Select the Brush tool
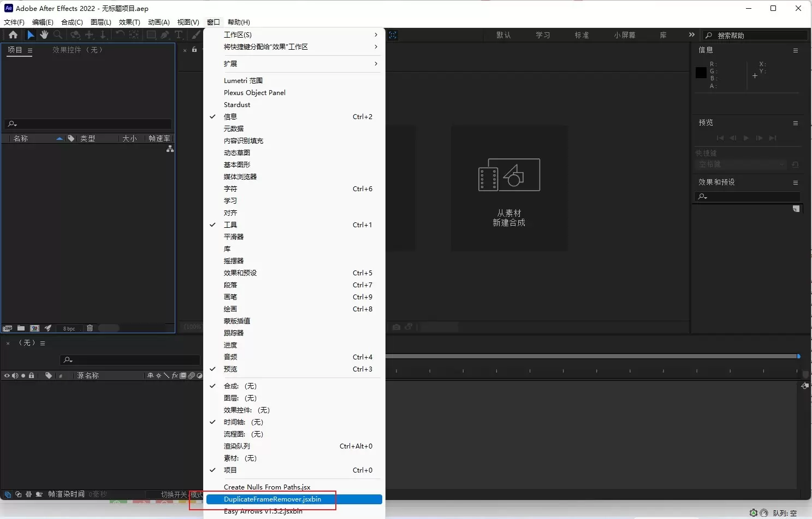 point(196,35)
